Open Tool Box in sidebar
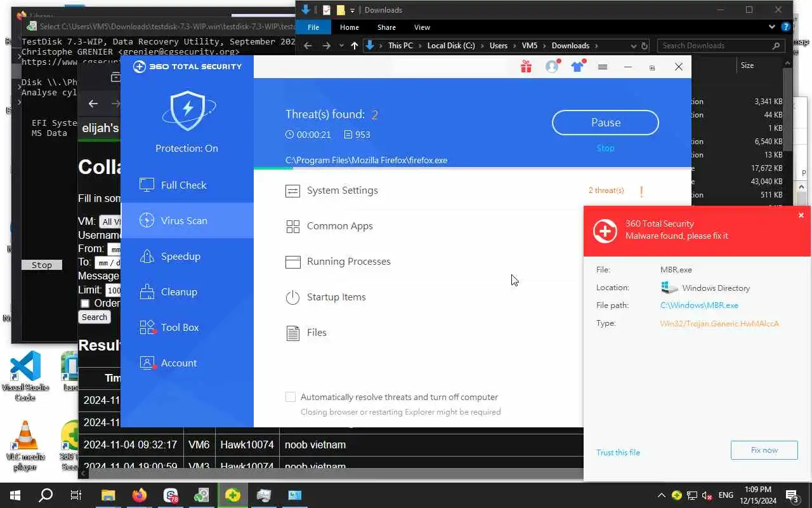The height and width of the screenshot is (508, 812). tap(187, 327)
